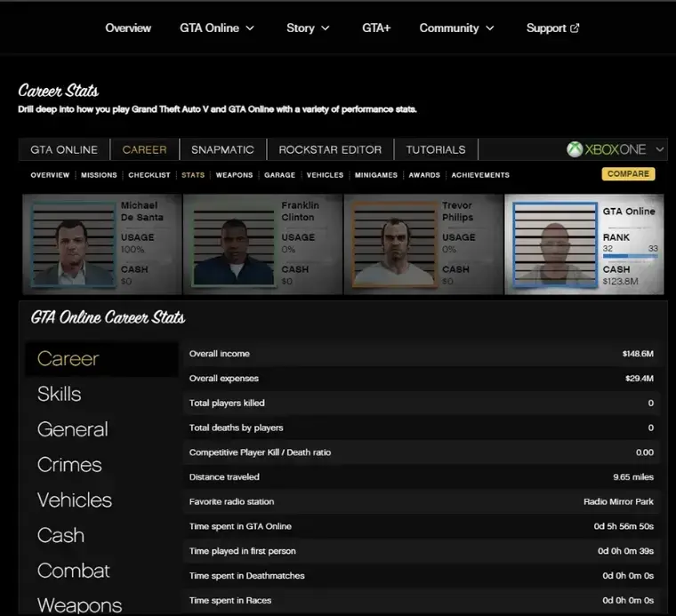Open the Weapons sub-navigation link

[234, 175]
